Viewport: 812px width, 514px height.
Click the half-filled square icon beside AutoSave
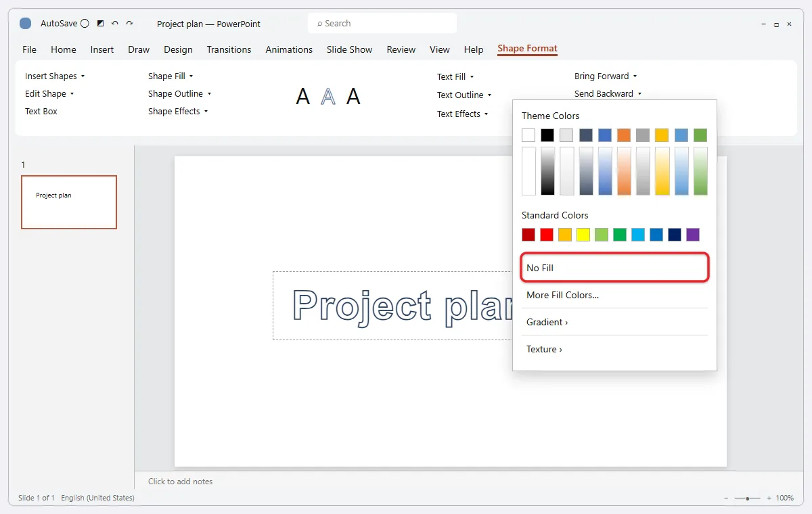101,23
